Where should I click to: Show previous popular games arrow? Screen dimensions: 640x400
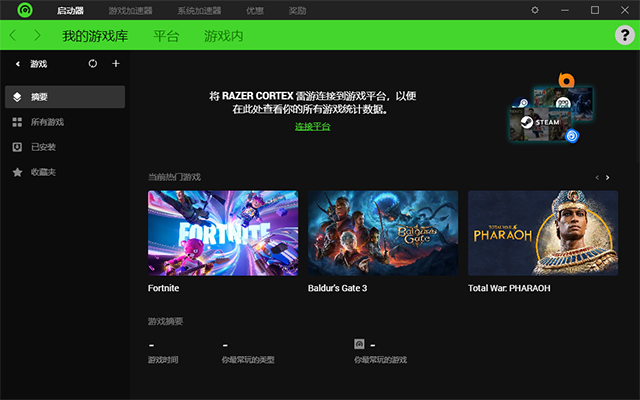pyautogui.click(x=597, y=178)
